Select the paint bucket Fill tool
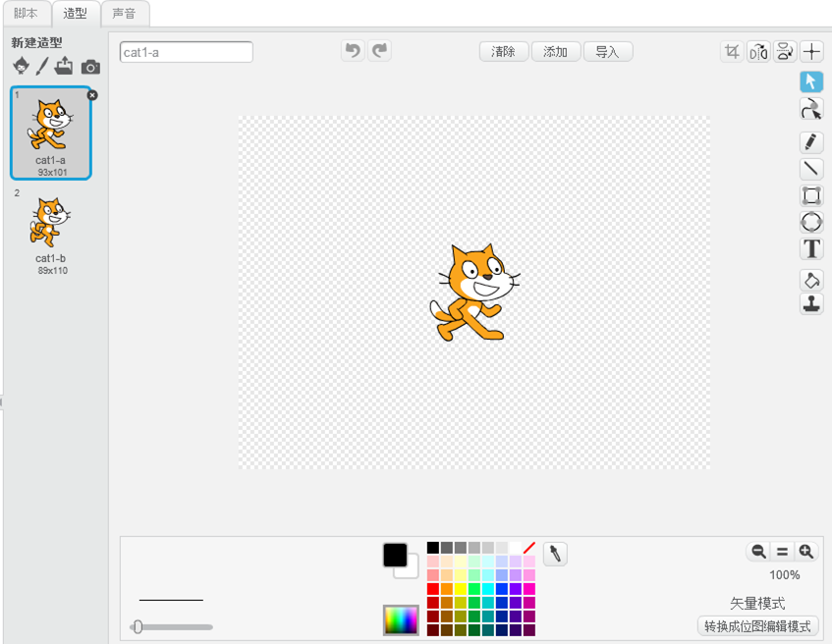 click(811, 280)
